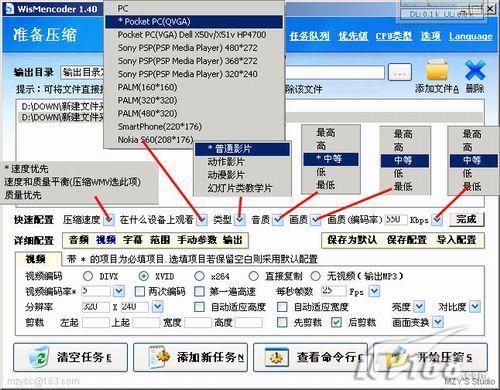Click the 剪裁 左起 input field

(x=96, y=322)
